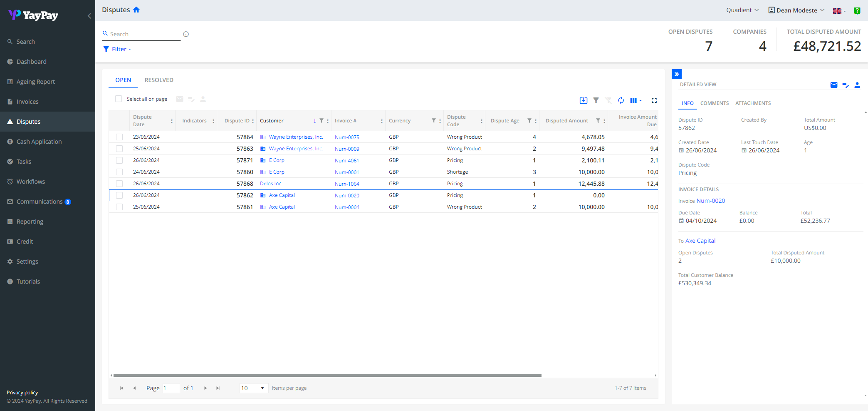This screenshot has width=868, height=411.
Task: Collapse the Detailed View panel
Action: tap(676, 74)
